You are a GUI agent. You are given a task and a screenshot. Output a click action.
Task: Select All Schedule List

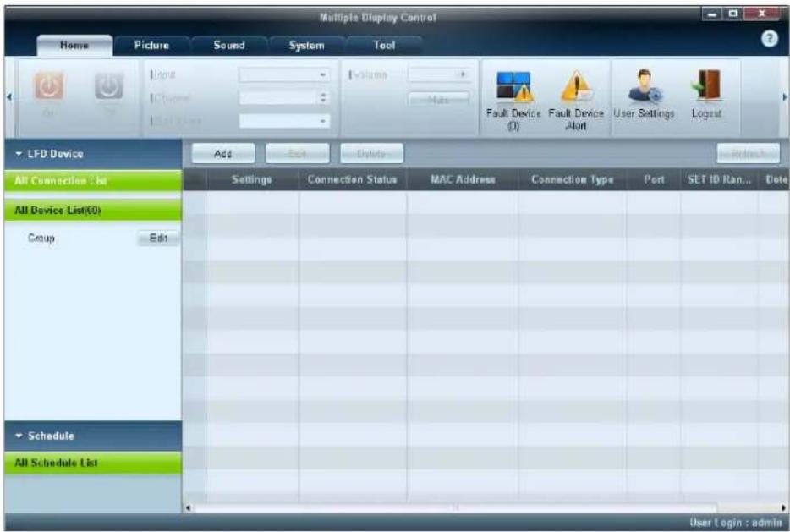(93, 463)
